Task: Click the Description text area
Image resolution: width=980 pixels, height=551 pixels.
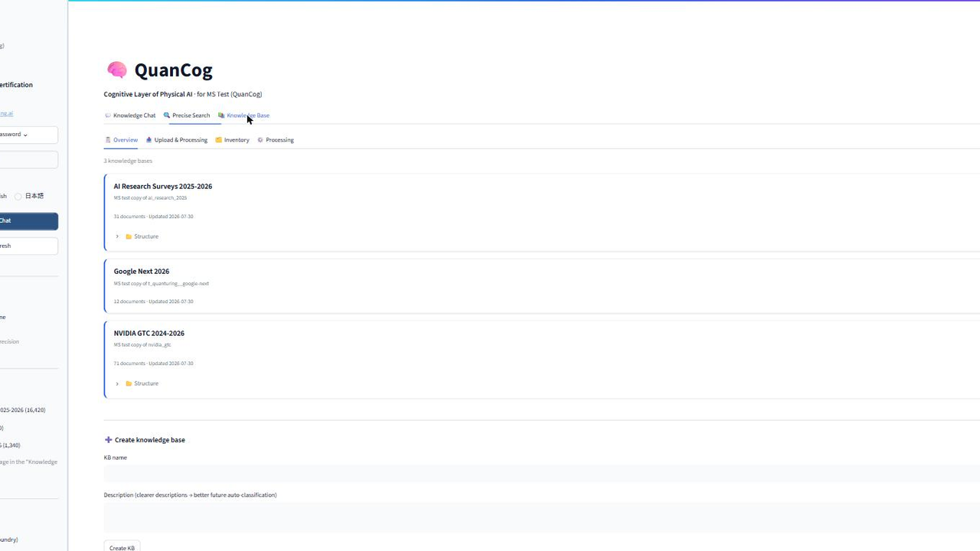Action: (542, 517)
